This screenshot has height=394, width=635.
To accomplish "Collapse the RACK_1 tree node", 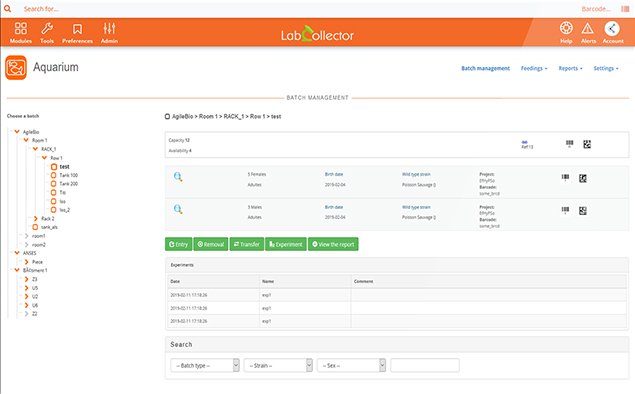I will tap(35, 149).
